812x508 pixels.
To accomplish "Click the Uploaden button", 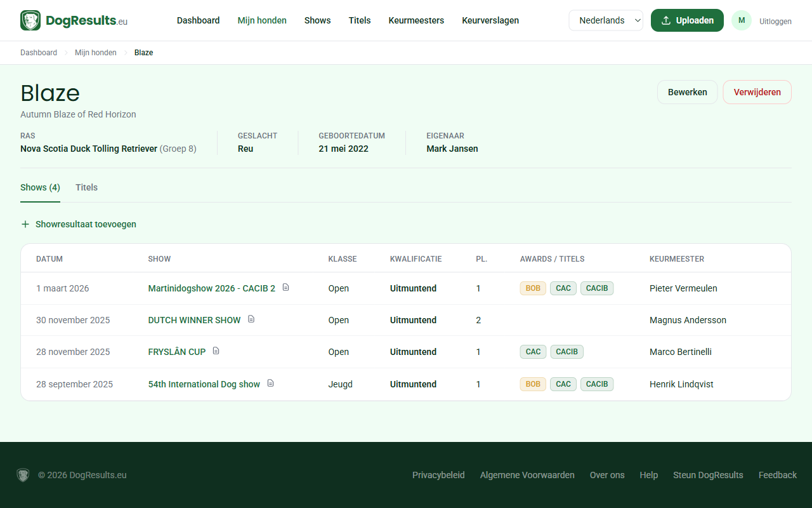I will (687, 20).
